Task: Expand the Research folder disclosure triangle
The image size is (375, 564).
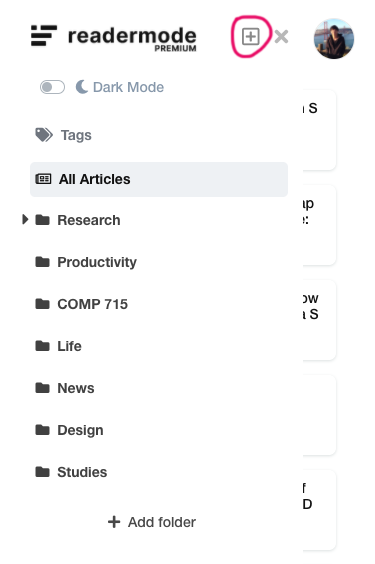Action: click(x=25, y=219)
